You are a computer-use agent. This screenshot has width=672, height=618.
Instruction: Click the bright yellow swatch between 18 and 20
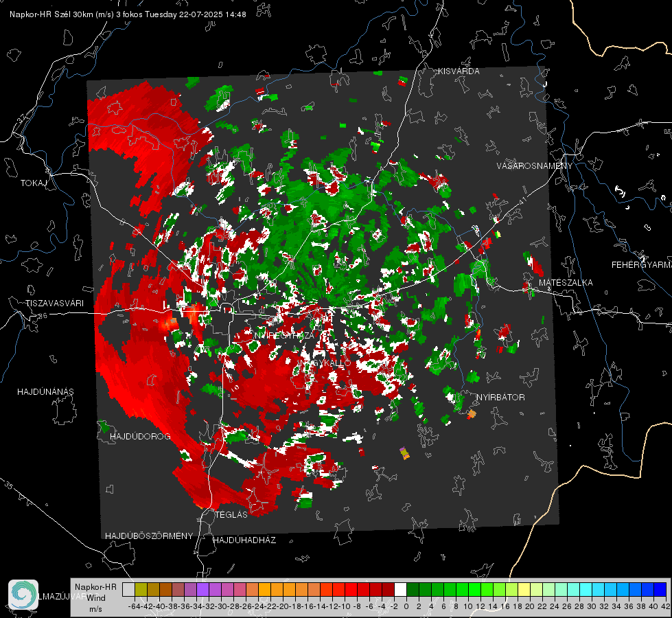pos(524,589)
